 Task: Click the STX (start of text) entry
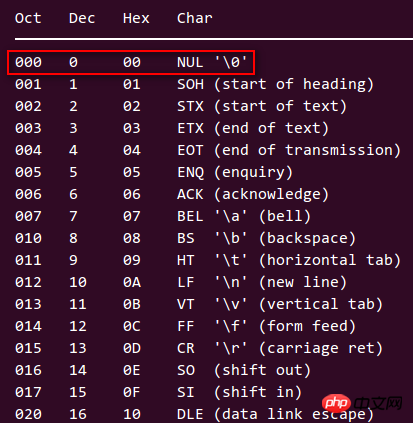(262, 106)
